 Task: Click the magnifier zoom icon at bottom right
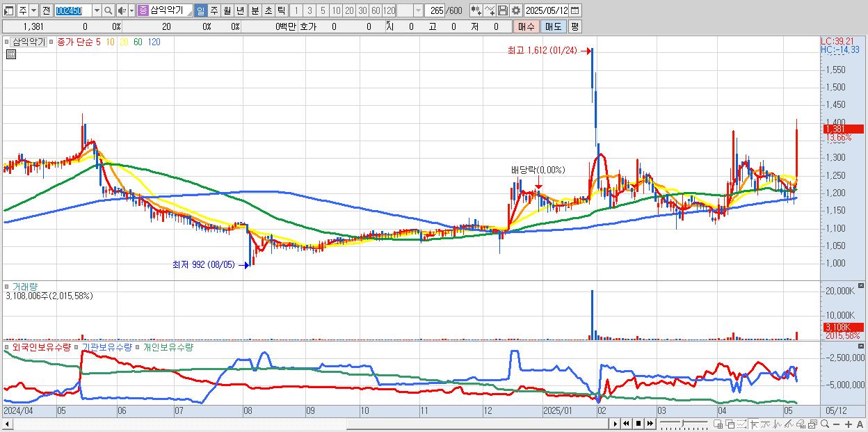[x=825, y=424]
